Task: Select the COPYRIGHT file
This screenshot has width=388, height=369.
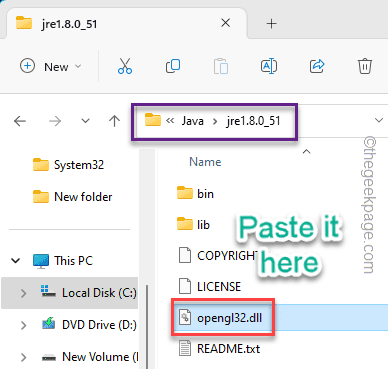Action: 219,256
